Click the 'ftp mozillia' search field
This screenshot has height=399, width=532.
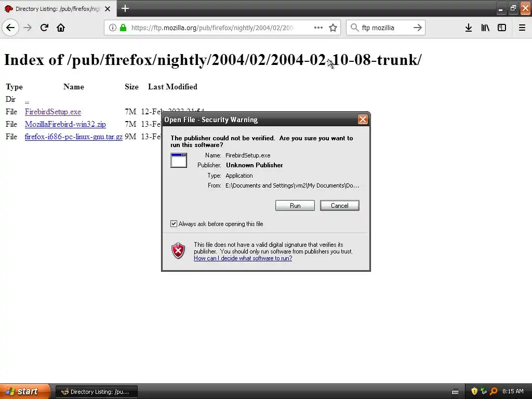[x=385, y=28]
